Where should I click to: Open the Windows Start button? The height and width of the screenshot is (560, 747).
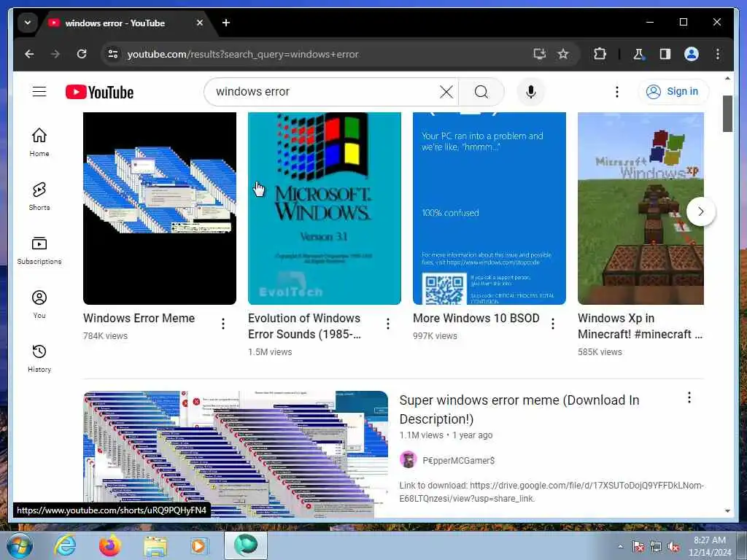tap(19, 545)
